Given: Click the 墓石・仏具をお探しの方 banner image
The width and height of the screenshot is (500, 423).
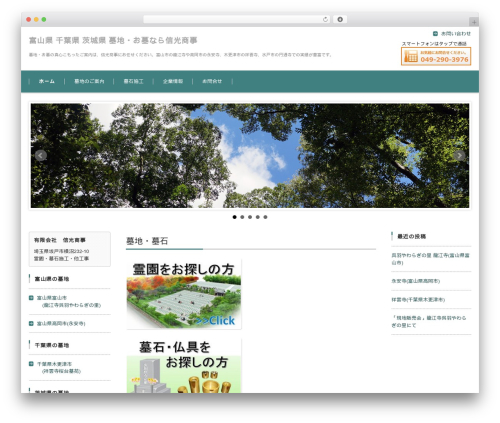Looking at the screenshot, I should coord(184,366).
